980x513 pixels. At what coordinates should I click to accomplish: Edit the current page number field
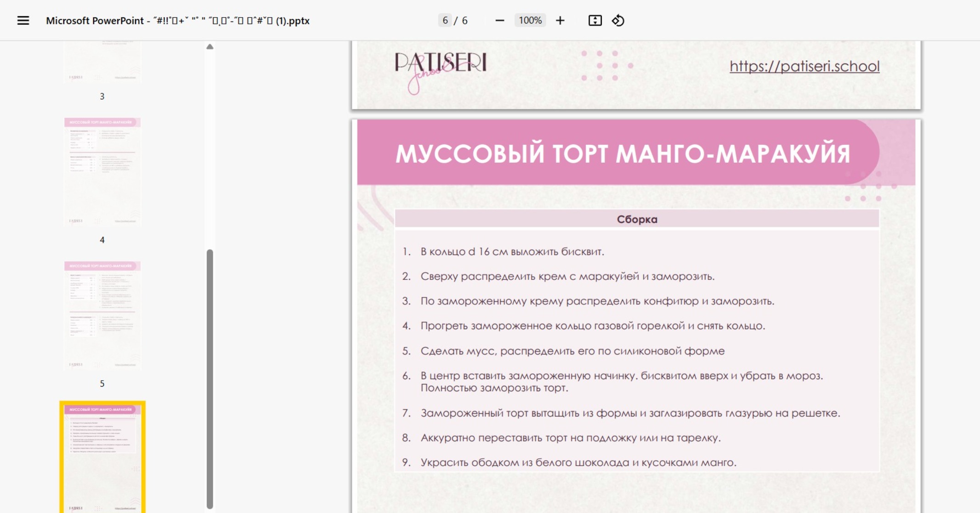(x=445, y=21)
